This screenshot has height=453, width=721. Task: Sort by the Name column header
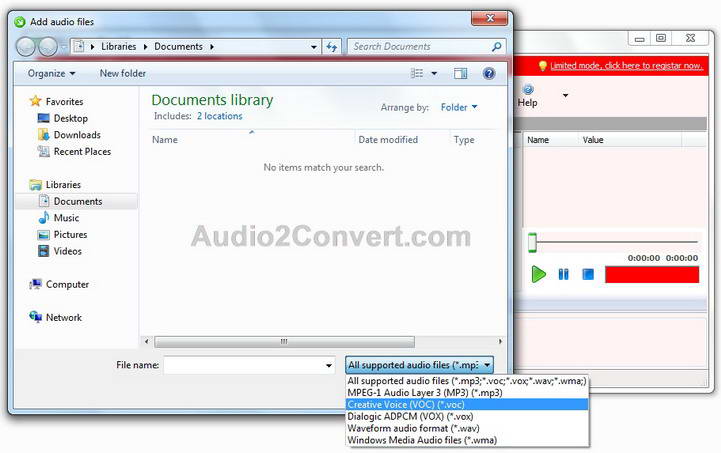[165, 140]
